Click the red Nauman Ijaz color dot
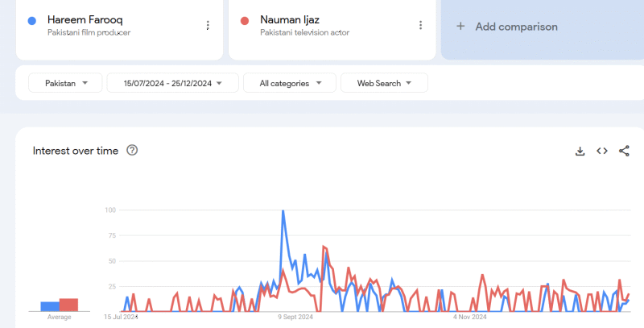The image size is (644, 328). pos(244,20)
